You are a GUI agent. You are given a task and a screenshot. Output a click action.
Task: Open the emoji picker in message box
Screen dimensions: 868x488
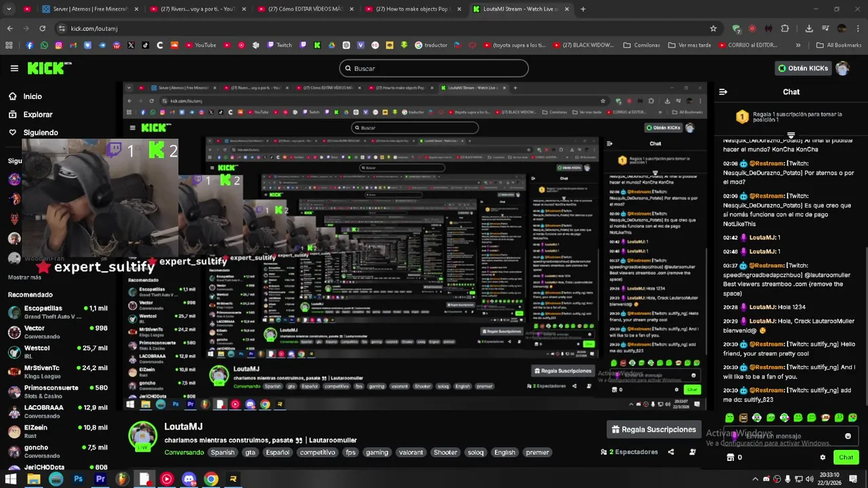coord(848,436)
